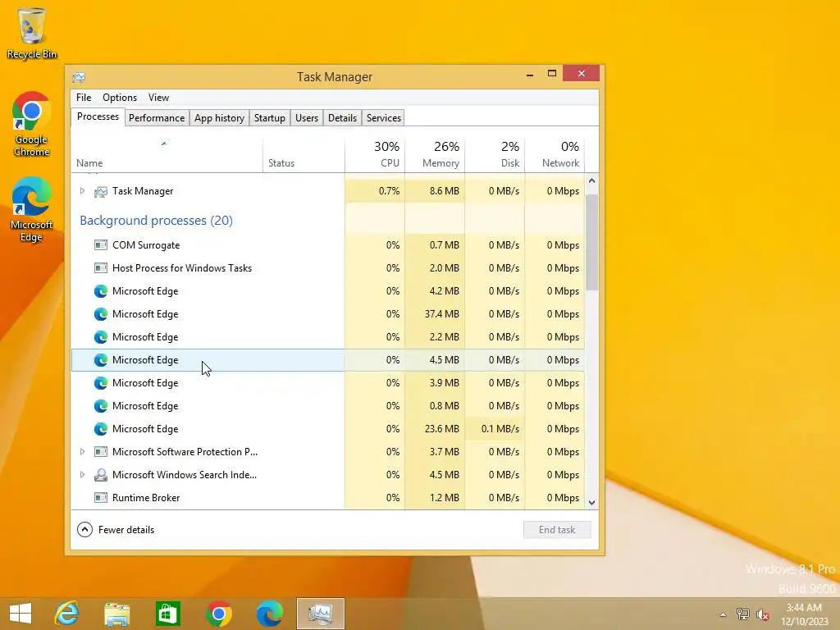Sort processes by Disk column
Screen dimensions: 840x630
click(x=495, y=155)
